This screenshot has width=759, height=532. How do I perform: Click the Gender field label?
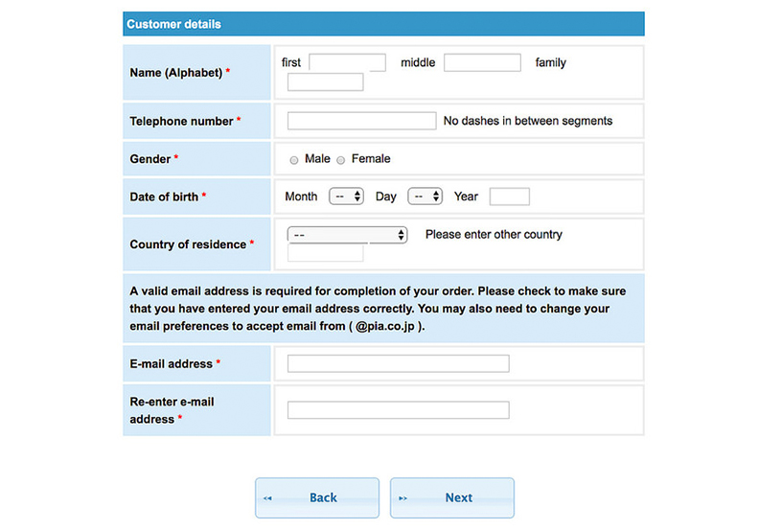point(150,159)
